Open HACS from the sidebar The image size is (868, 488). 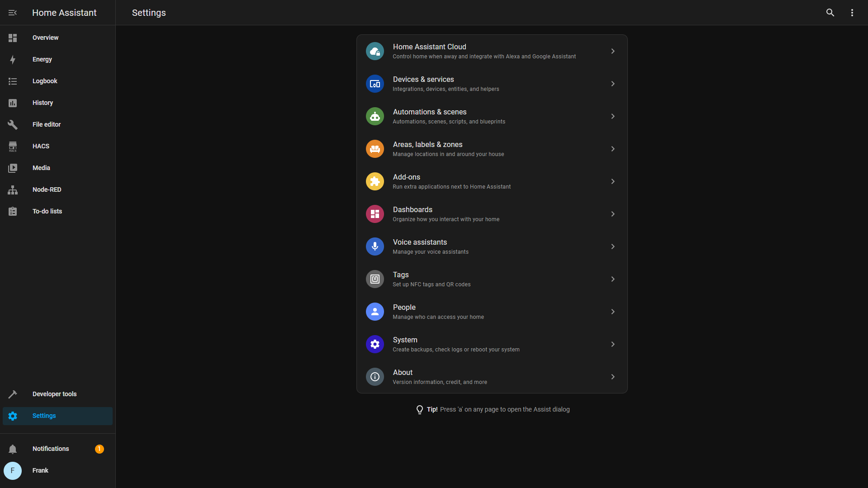(x=57, y=147)
